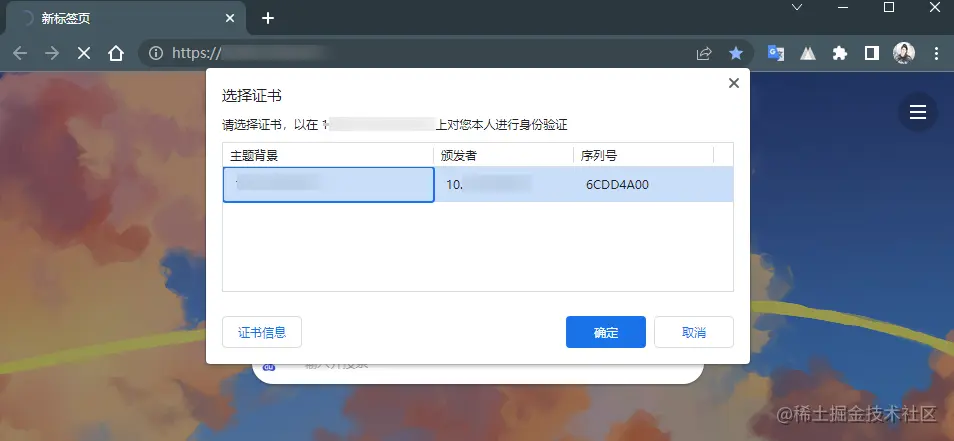Click the 取消 button
The image size is (954, 441).
[x=694, y=332]
